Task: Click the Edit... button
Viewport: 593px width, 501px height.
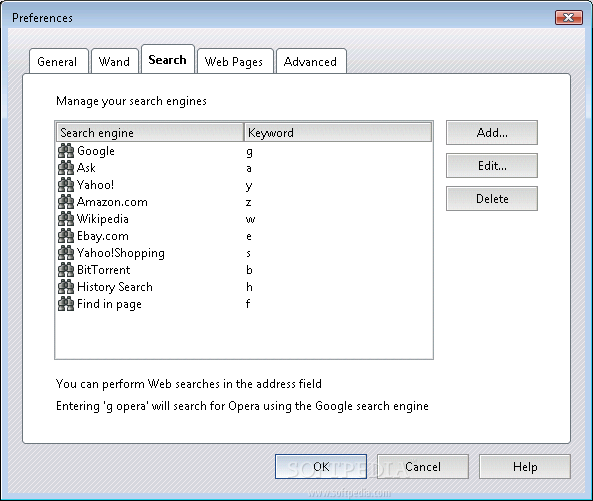Action: [x=492, y=166]
